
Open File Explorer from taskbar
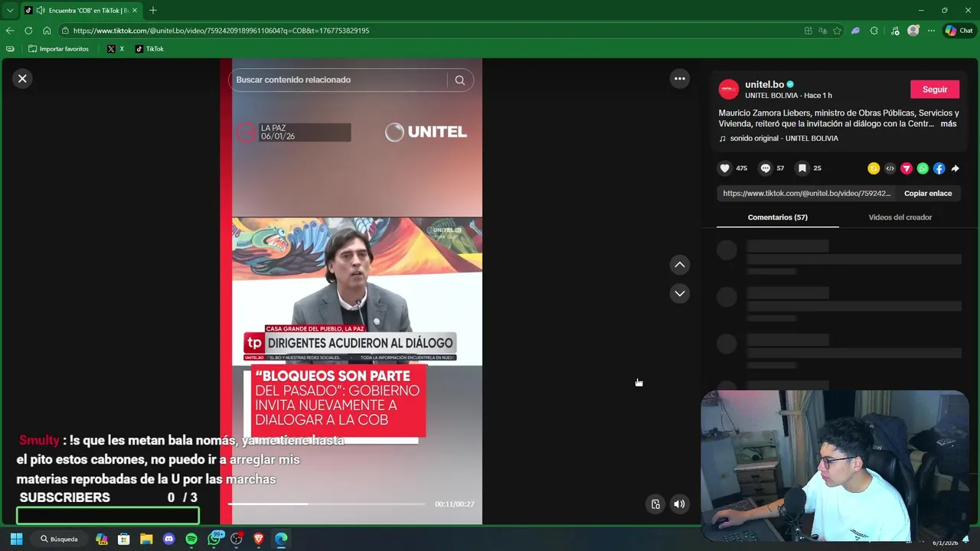(x=146, y=539)
